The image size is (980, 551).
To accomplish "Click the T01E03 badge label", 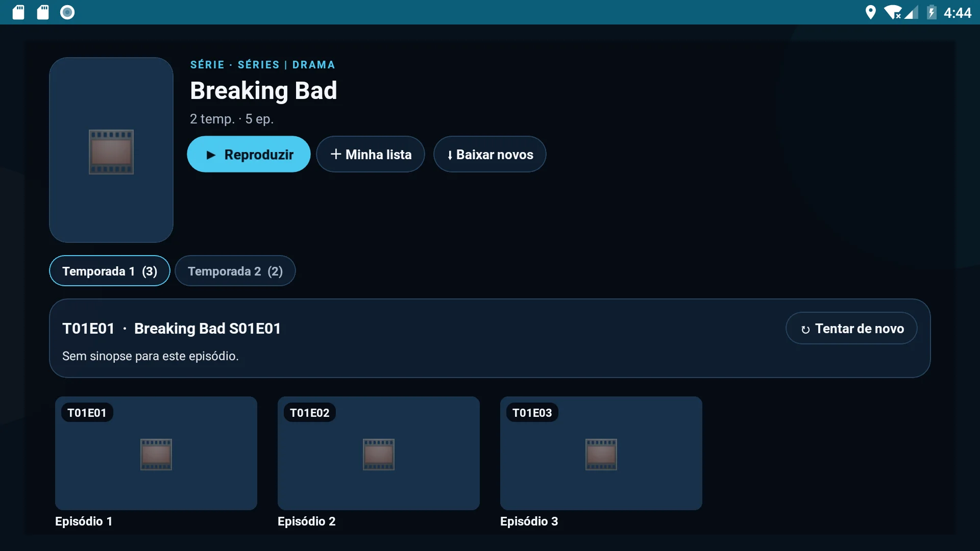I will (532, 413).
